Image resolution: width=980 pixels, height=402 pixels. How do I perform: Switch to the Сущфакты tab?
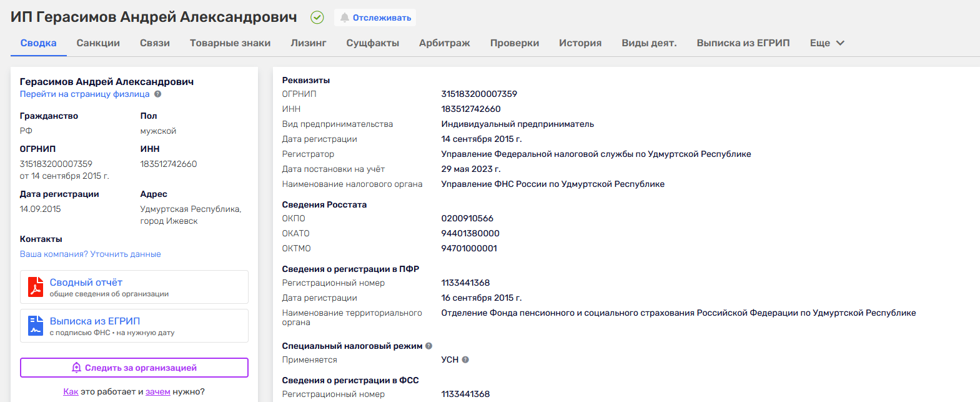(x=373, y=43)
